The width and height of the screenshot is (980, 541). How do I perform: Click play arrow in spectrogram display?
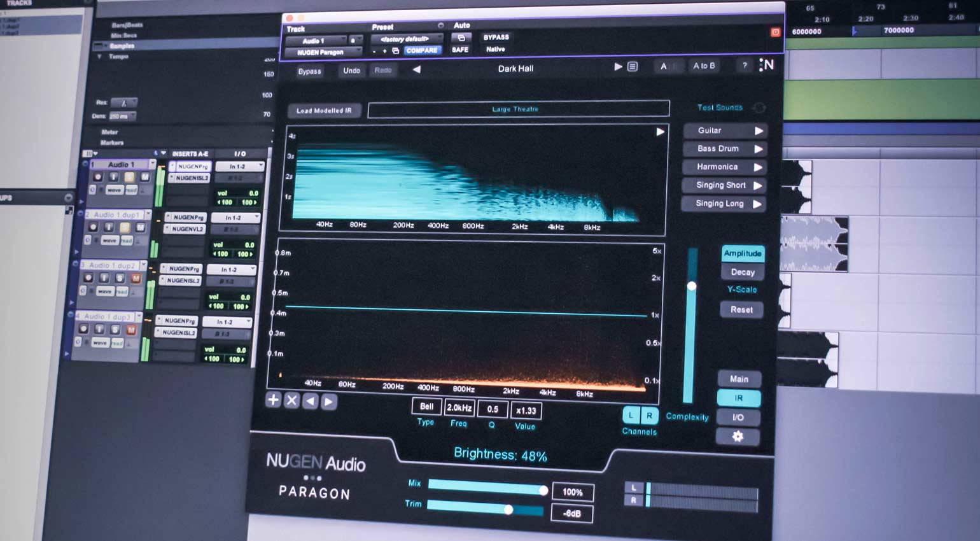point(660,132)
